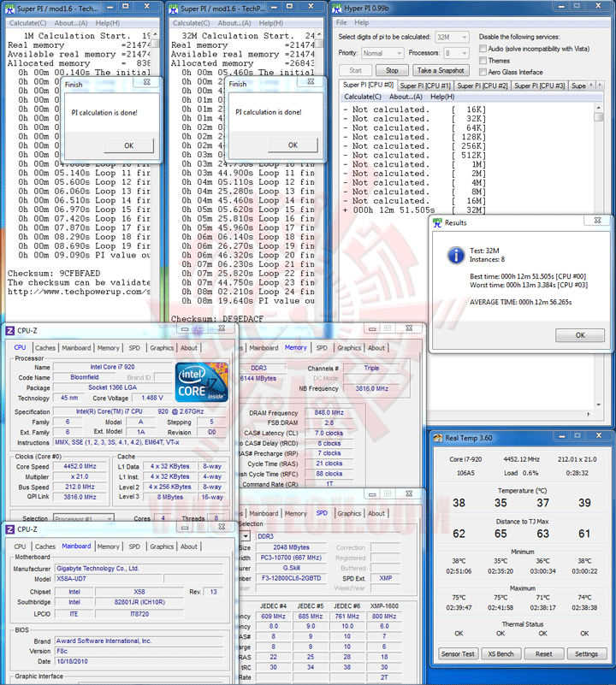
Task: Click About menu in Hyper PI CPU #0 tab
Action: [x=406, y=97]
